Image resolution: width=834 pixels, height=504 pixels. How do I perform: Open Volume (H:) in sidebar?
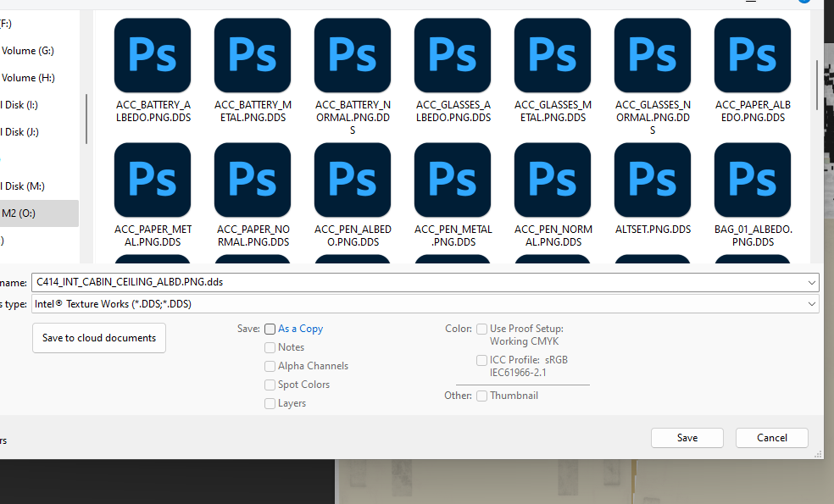(x=28, y=78)
